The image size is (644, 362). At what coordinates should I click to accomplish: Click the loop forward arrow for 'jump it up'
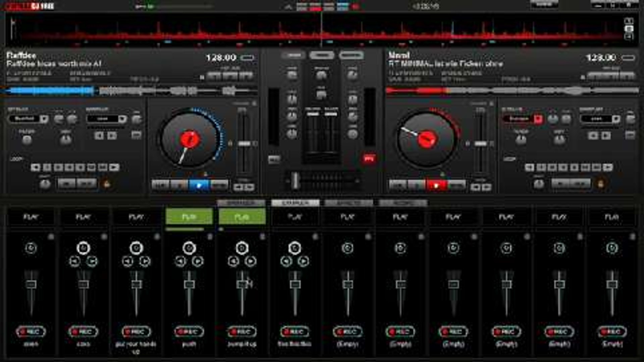click(251, 261)
